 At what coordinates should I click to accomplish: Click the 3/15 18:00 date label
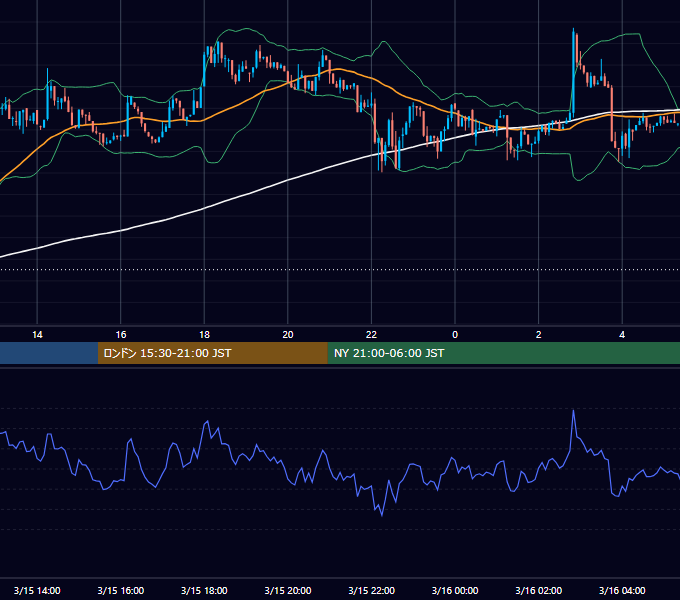pos(204,590)
